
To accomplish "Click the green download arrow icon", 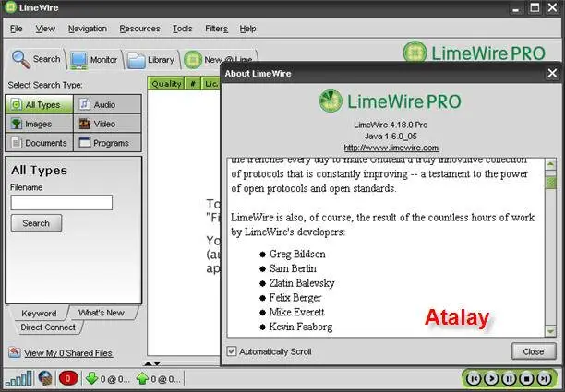I will tap(92, 378).
